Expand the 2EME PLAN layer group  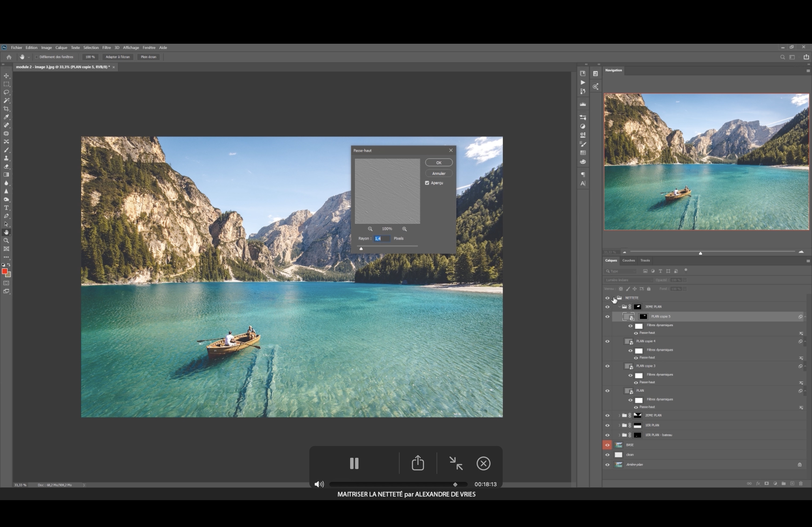[619, 416]
